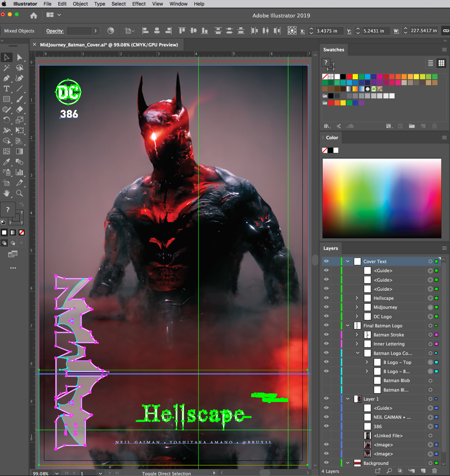Select the Magic Wand tool
The width and height of the screenshot is (450, 476).
7,68
